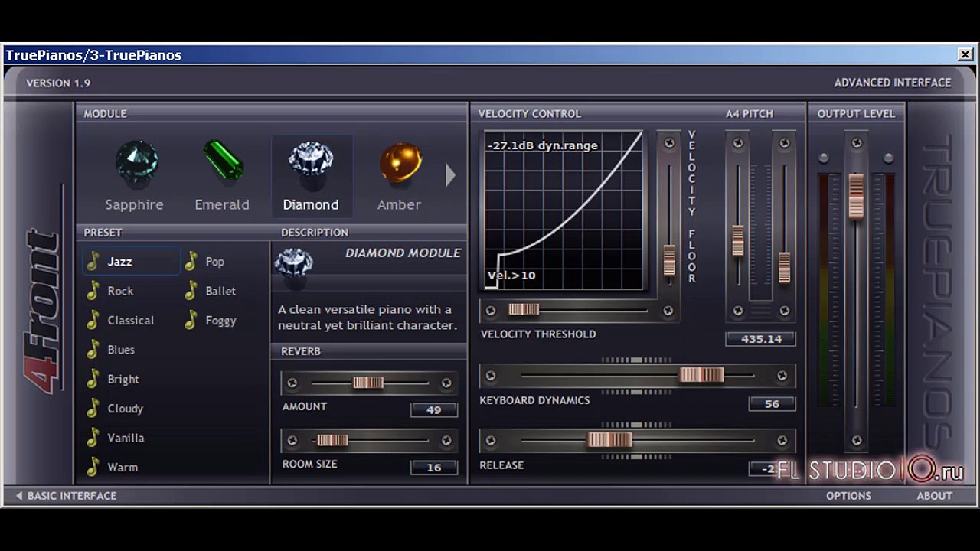Viewport: 980px width, 551px height.
Task: Choose the Cloudy preset
Action: 125,409
